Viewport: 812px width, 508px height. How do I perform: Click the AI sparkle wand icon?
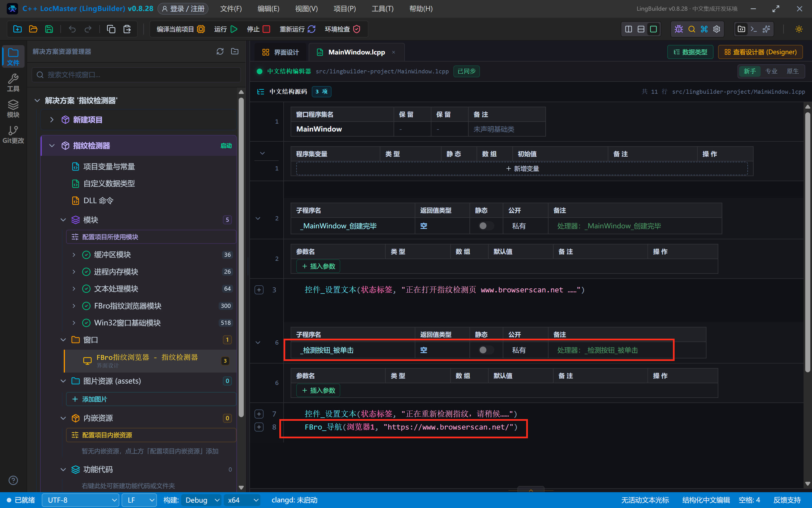[766, 29]
